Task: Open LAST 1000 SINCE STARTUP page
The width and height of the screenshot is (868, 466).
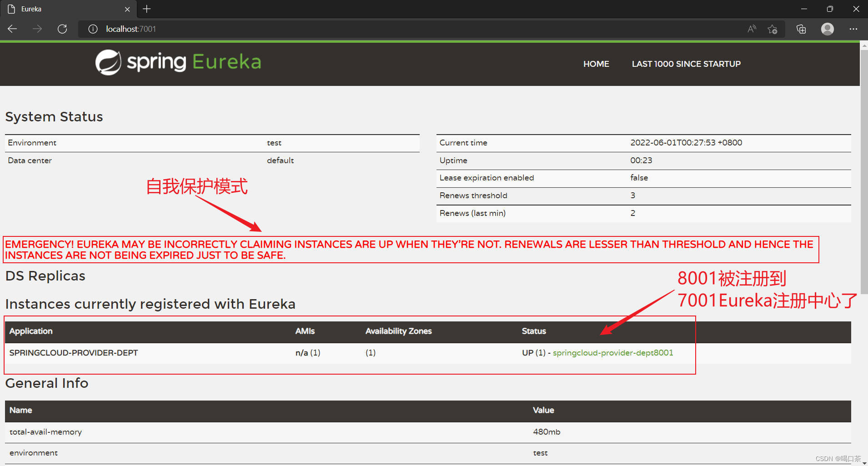Action: pos(686,64)
